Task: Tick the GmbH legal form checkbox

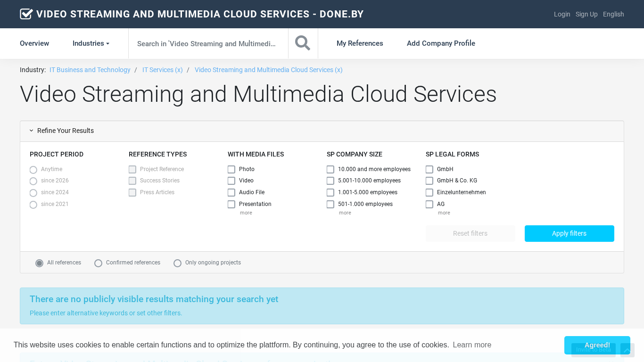Action: [x=429, y=169]
